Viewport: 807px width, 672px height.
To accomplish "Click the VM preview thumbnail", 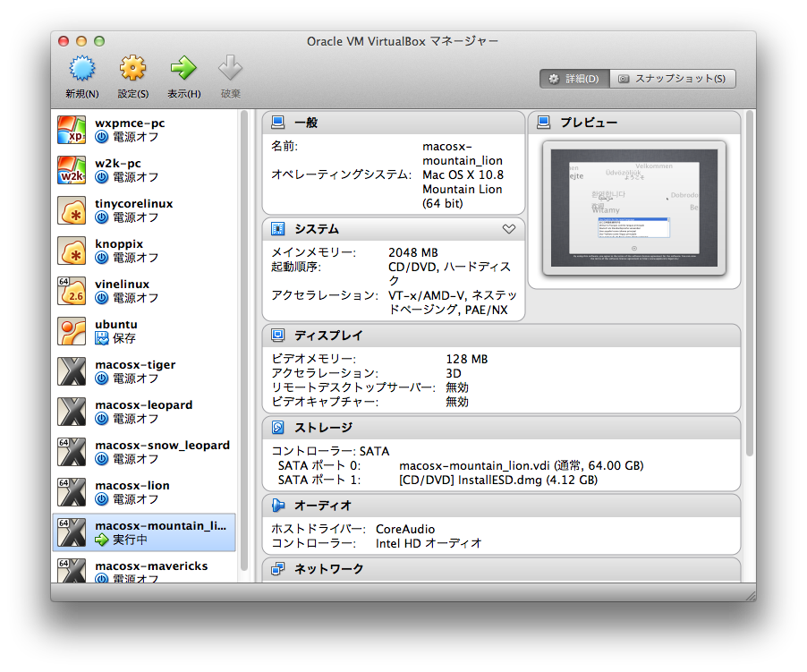I will 634,207.
